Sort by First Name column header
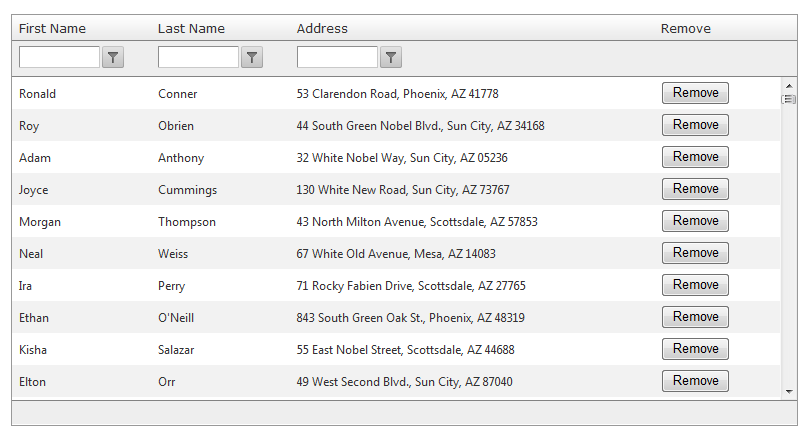This screenshot has height=431, width=807. pyautogui.click(x=52, y=29)
